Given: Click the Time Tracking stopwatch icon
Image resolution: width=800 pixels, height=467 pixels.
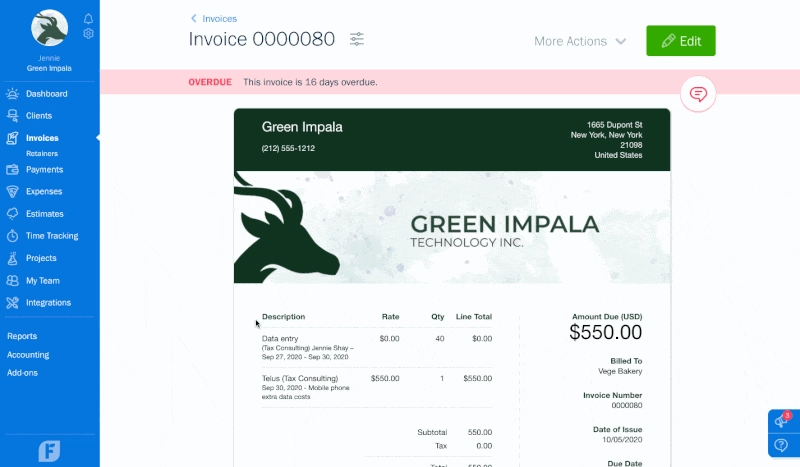Looking at the screenshot, I should (12, 236).
